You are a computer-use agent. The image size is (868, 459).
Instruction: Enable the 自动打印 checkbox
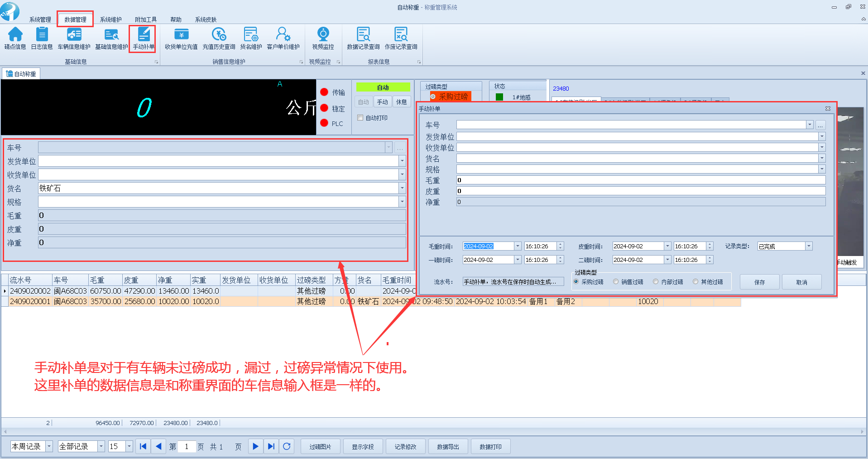pos(360,118)
